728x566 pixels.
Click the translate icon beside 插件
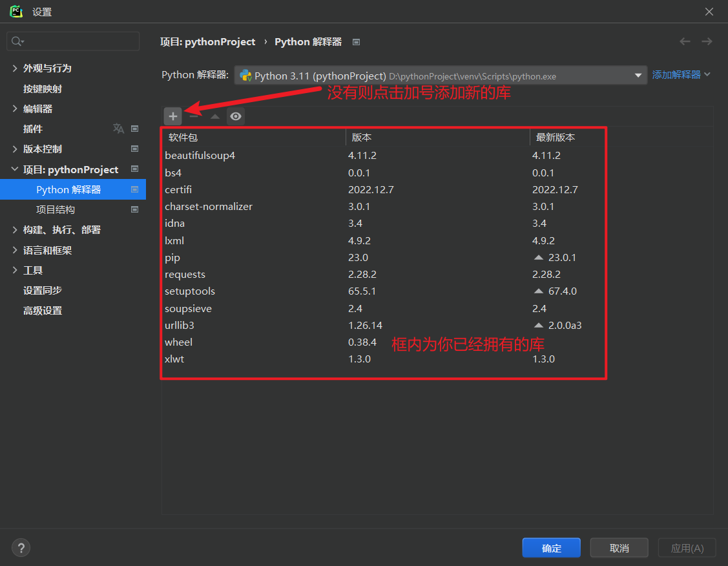[x=118, y=129]
